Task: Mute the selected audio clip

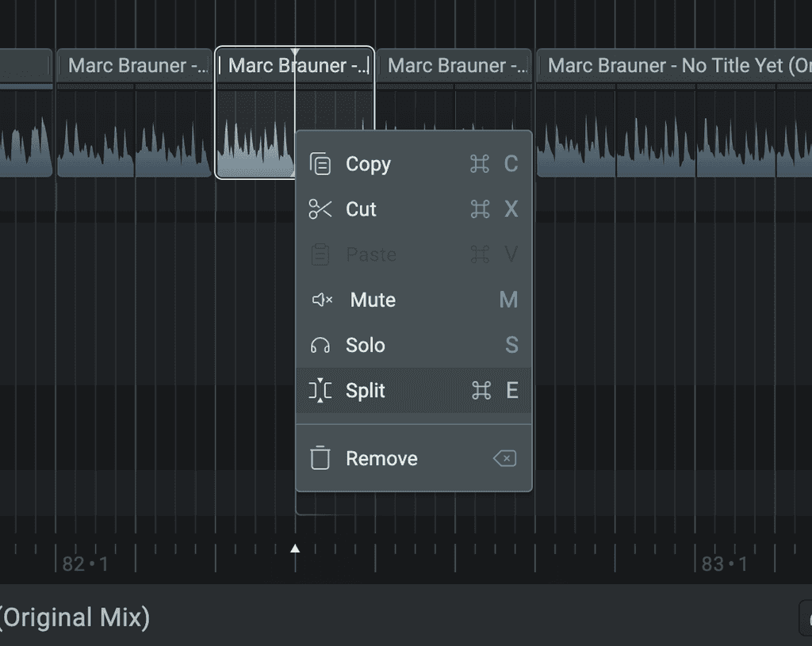Action: tap(372, 300)
